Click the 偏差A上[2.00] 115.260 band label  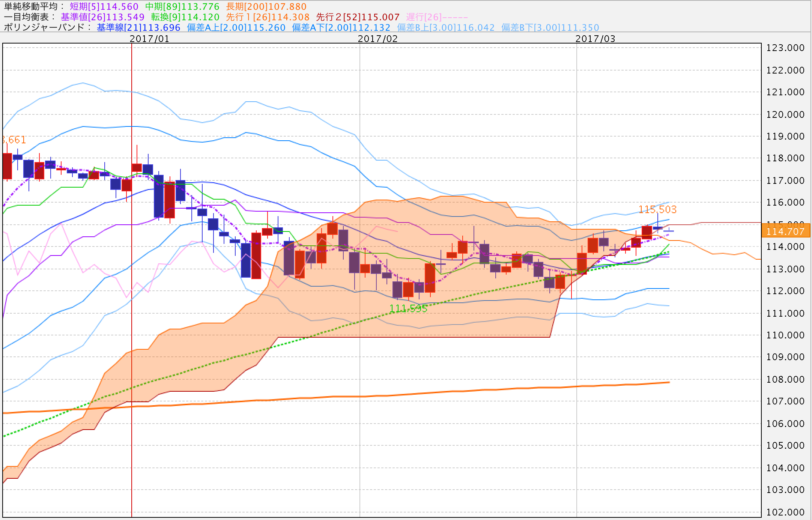pos(236,27)
